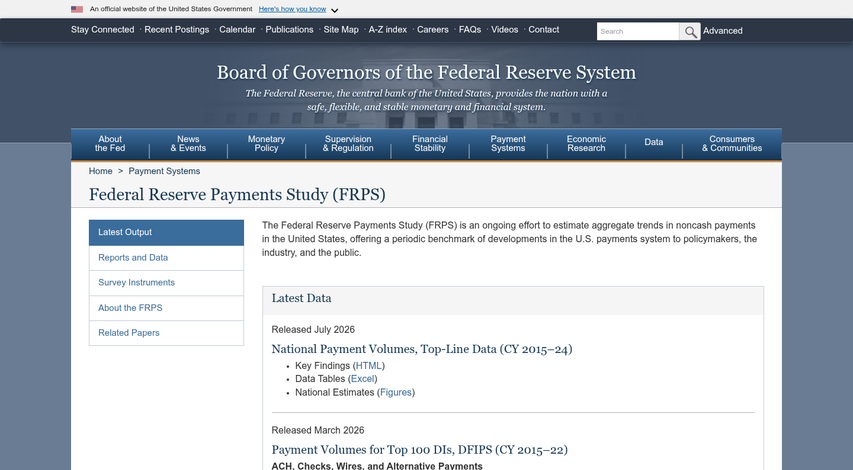This screenshot has width=853, height=470.
Task: Click "Latest Data" panel heading
Action: coord(301,298)
